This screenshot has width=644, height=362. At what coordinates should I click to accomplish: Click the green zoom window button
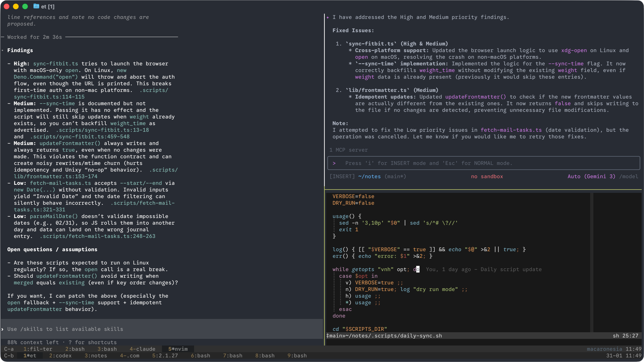tap(25, 6)
